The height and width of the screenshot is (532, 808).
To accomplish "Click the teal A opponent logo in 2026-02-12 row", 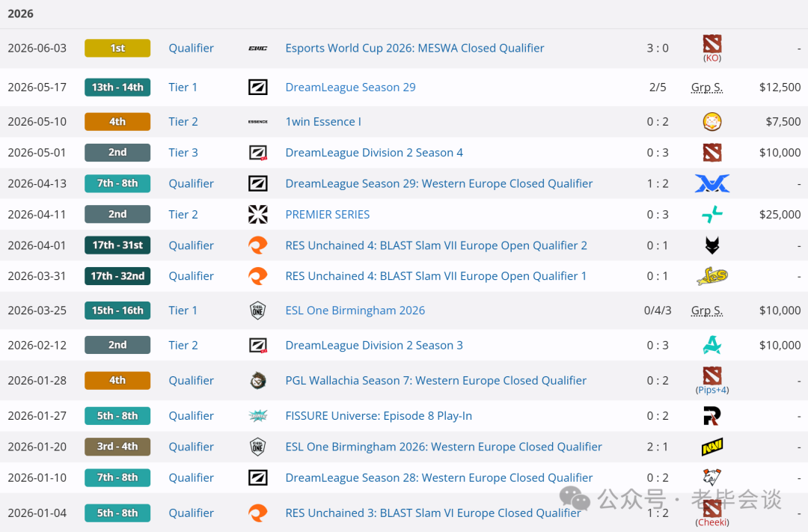I will click(712, 346).
